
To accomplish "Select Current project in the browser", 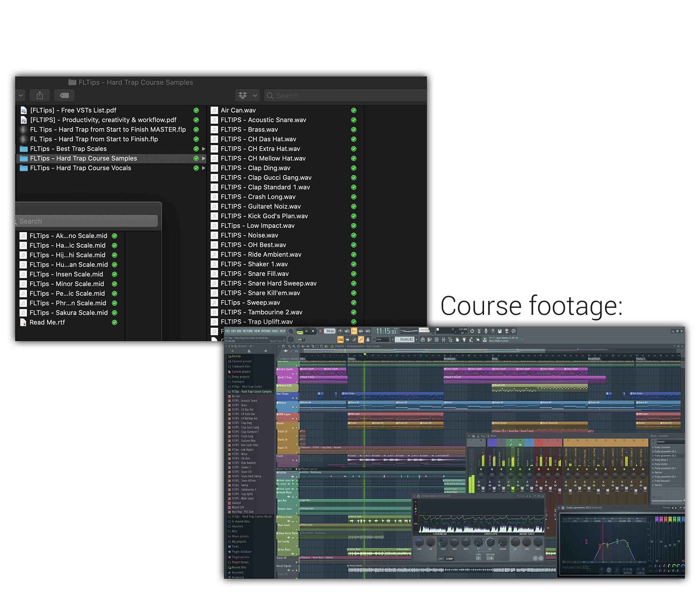I will point(241,372).
